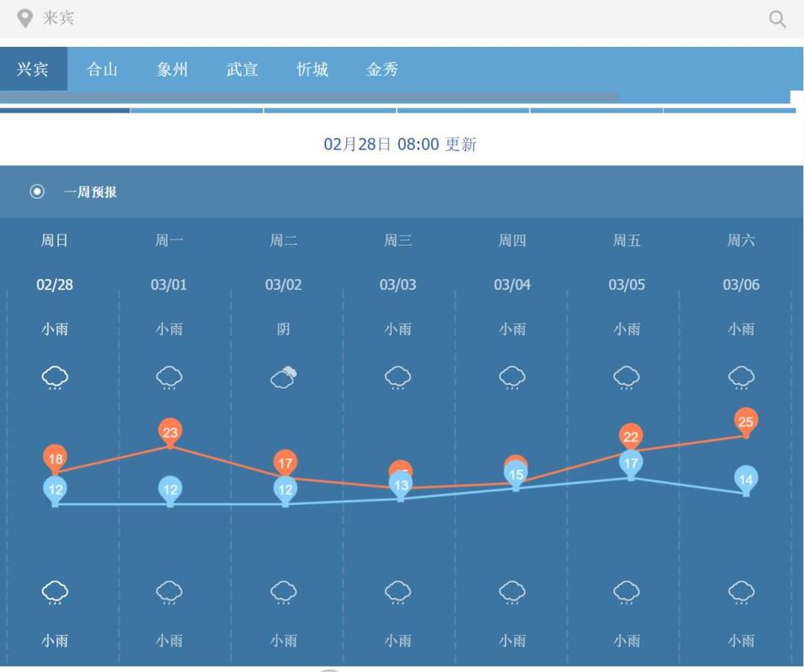Screen dimensions: 804x672
Task: Click night rain icon in 03/01 column
Action: coord(169,592)
